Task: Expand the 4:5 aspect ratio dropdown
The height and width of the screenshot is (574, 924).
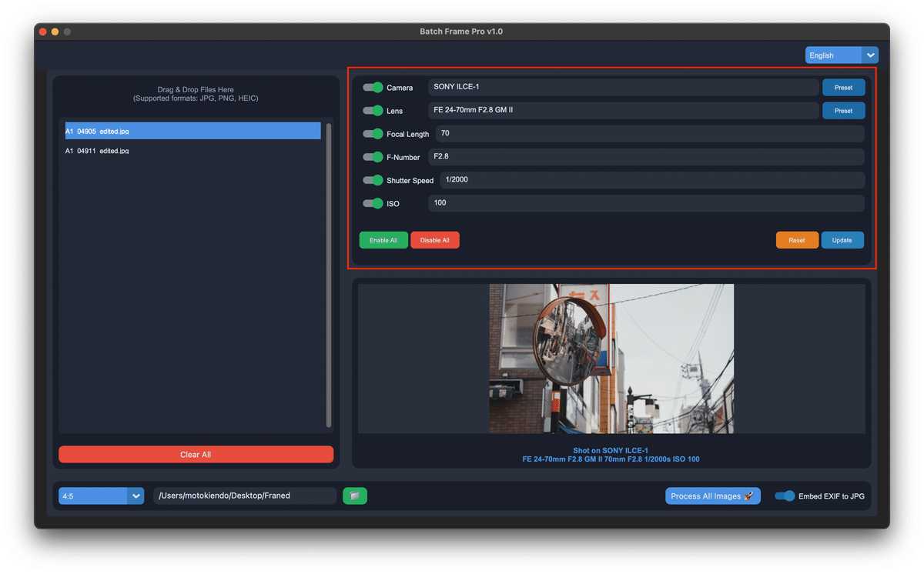Action: pyautogui.click(x=100, y=496)
